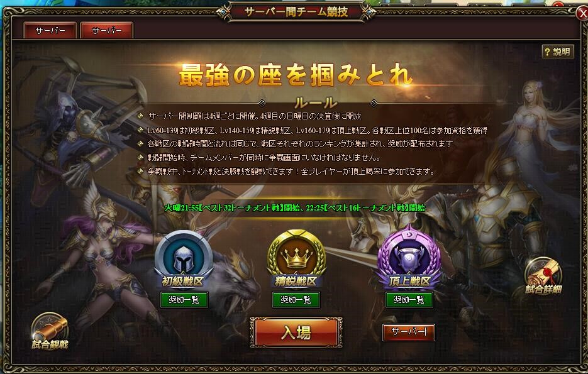Open 奨励一覧 under 初級戦区

pyautogui.click(x=184, y=300)
